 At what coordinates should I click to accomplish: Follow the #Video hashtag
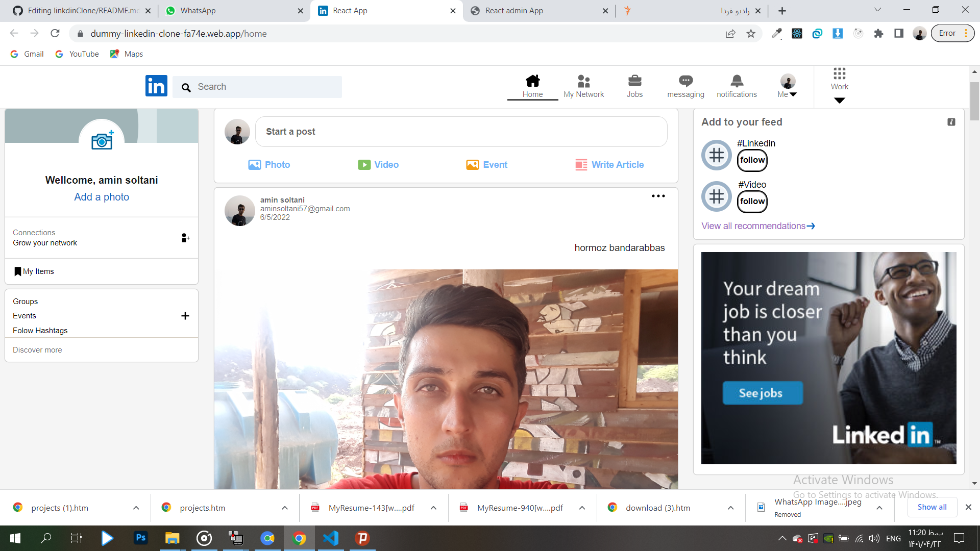tap(752, 202)
